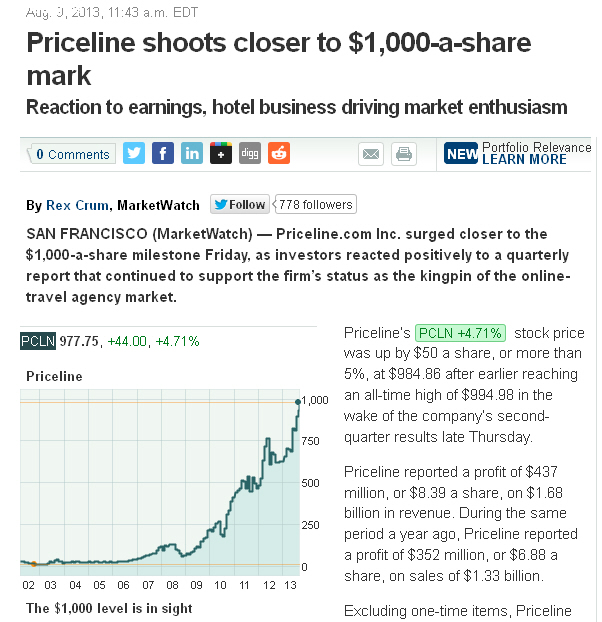
Task: Submit the article to Digg
Action: coord(250,153)
